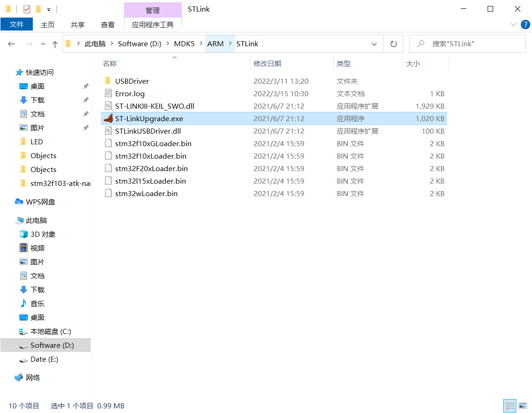532x413 pixels.
Task: Open Help via the question mark icon
Action: click(x=526, y=25)
